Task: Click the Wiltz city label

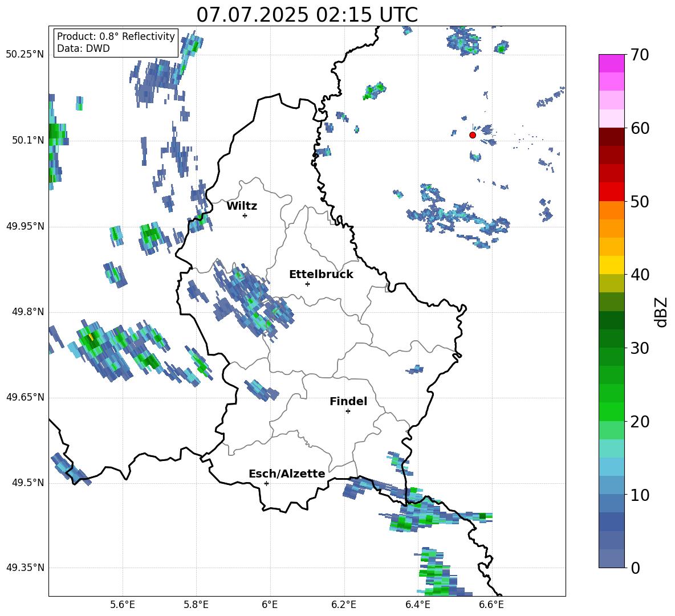Action: 242,206
